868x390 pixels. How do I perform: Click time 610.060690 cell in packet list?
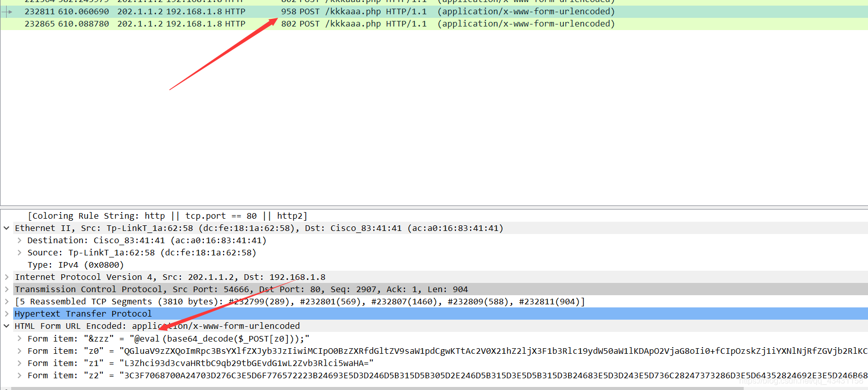[84, 11]
